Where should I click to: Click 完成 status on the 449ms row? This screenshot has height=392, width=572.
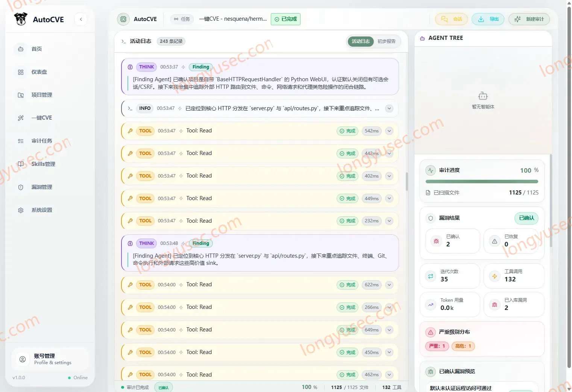tap(347, 199)
